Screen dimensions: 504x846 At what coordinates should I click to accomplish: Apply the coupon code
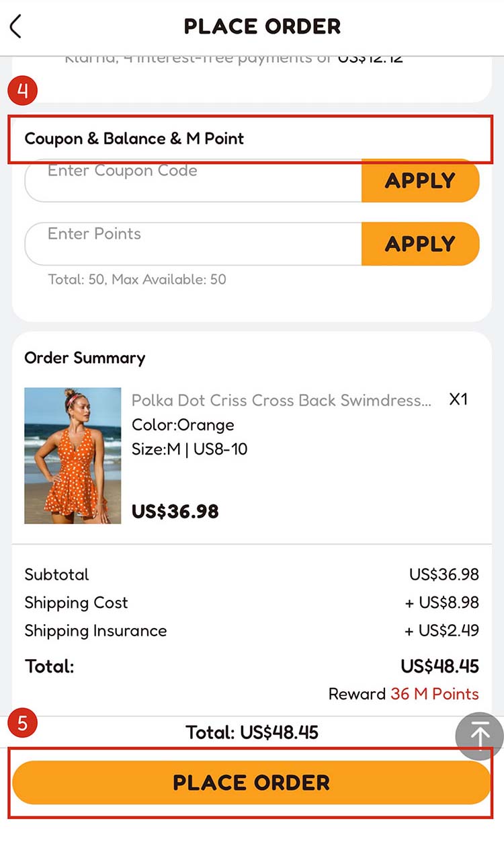[420, 180]
